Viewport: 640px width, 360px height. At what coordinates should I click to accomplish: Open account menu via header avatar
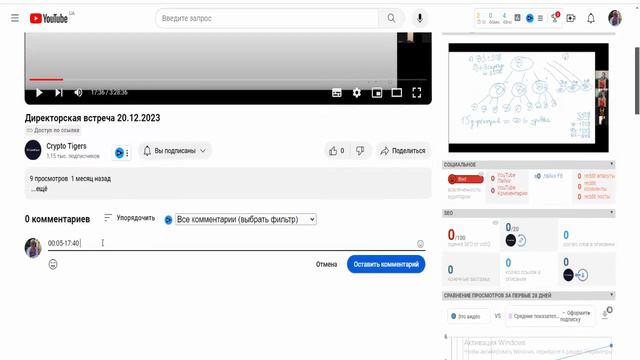[x=615, y=18]
